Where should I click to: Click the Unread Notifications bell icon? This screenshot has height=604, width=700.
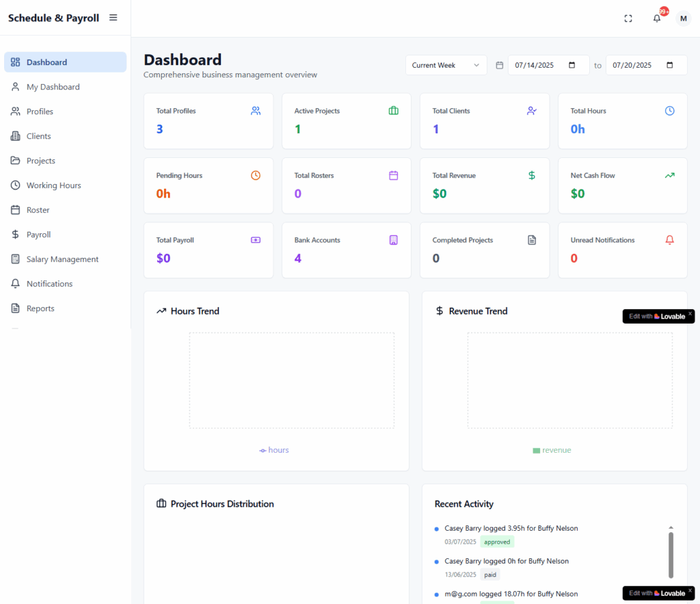pos(670,240)
